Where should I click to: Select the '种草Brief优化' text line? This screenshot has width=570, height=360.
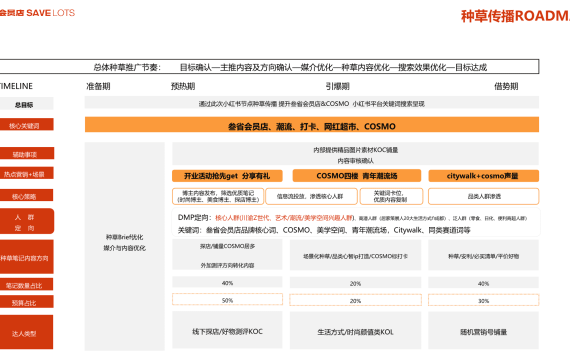tap(124, 237)
